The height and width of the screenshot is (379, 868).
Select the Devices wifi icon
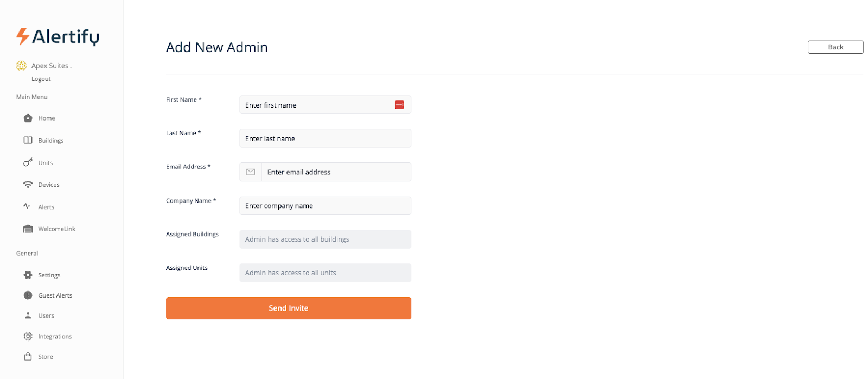(28, 185)
